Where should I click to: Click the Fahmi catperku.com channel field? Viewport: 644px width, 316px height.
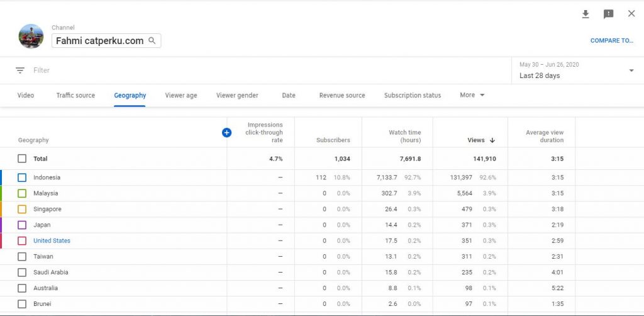point(106,41)
